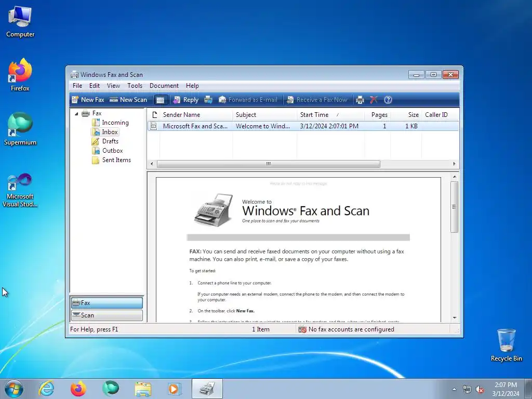The image size is (532, 399).
Task: Click the '1 KB' size cell
Action: [411, 126]
